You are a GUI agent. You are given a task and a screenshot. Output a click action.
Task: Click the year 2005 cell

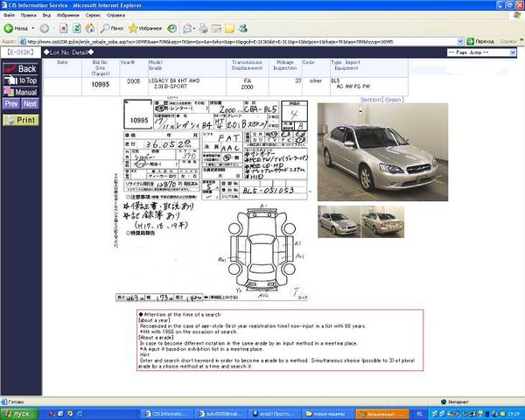[134, 81]
